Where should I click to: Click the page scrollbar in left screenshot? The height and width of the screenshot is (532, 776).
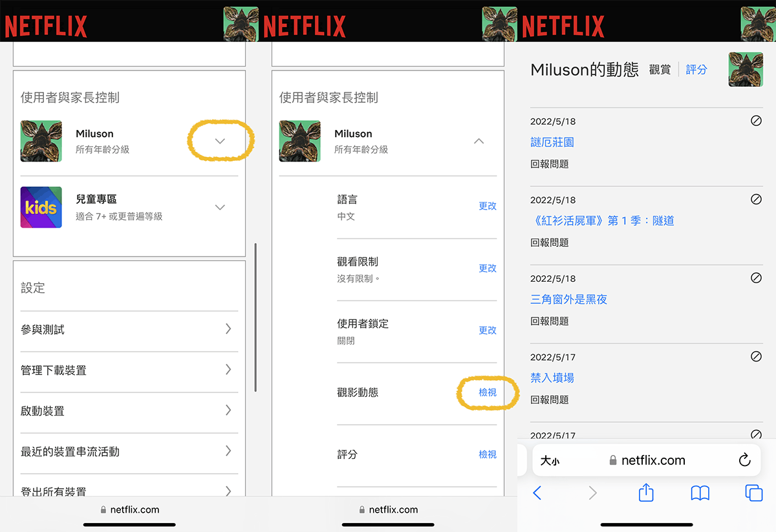click(255, 317)
